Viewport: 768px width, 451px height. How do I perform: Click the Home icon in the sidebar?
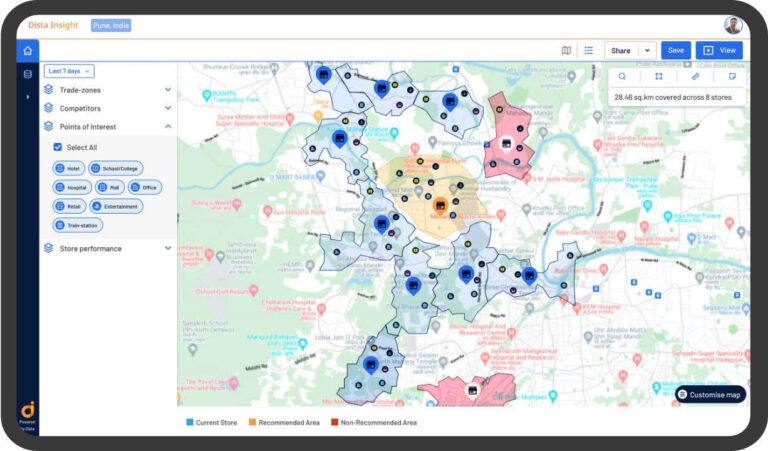click(28, 51)
